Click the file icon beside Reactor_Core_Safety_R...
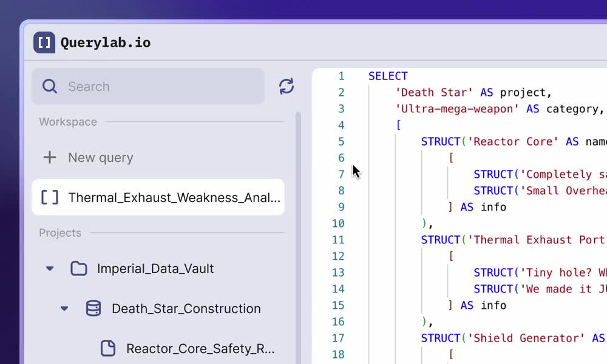 108,348
